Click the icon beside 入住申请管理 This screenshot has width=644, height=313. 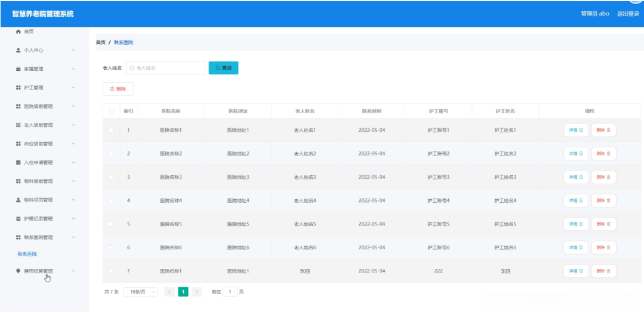click(x=18, y=162)
